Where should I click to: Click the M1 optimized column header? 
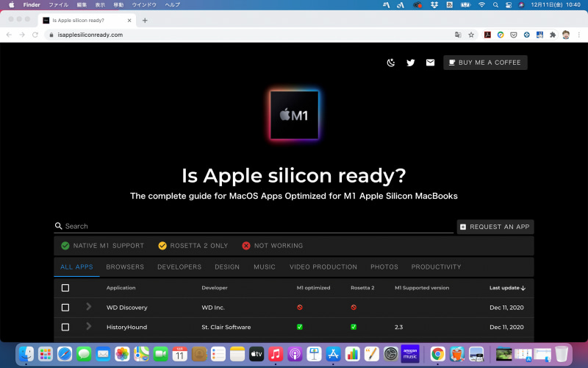pyautogui.click(x=314, y=288)
